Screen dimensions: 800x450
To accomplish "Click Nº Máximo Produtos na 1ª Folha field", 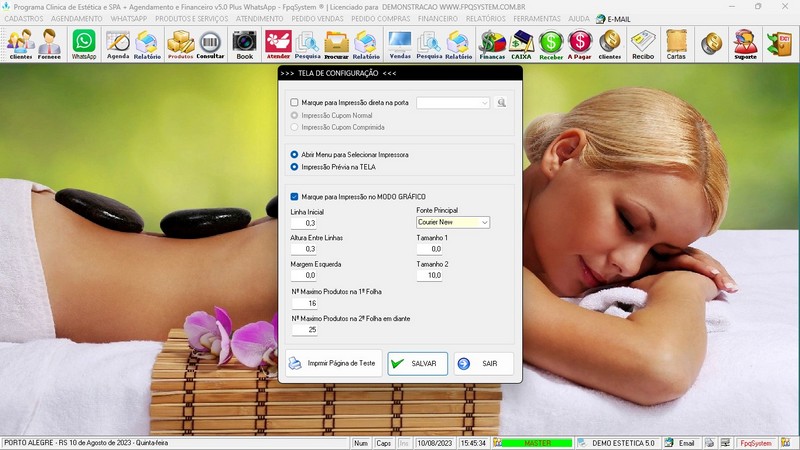I will point(305,303).
